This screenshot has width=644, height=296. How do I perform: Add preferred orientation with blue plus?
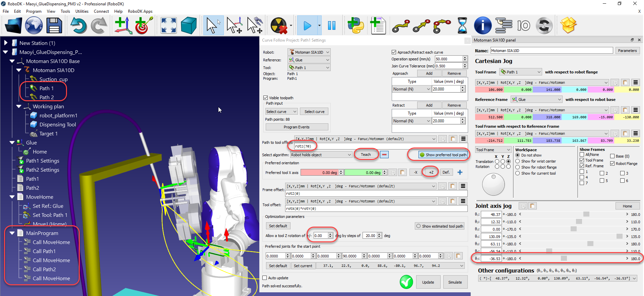coord(460,172)
